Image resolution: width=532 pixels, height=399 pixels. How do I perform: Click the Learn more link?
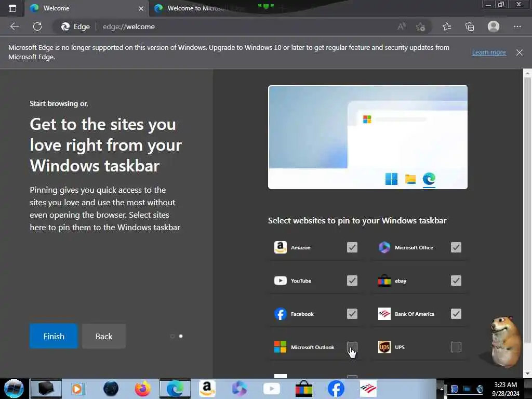488,52
